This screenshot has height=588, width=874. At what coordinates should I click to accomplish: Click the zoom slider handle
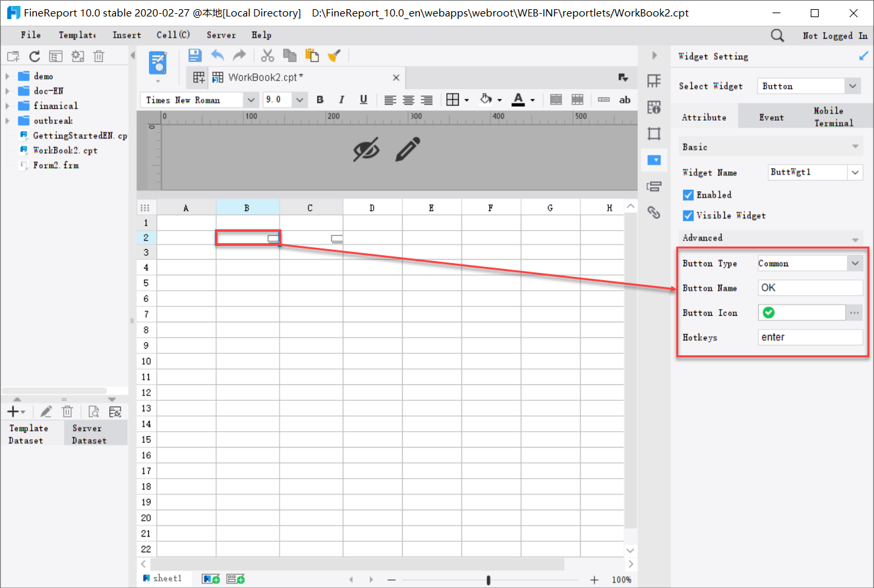488,580
